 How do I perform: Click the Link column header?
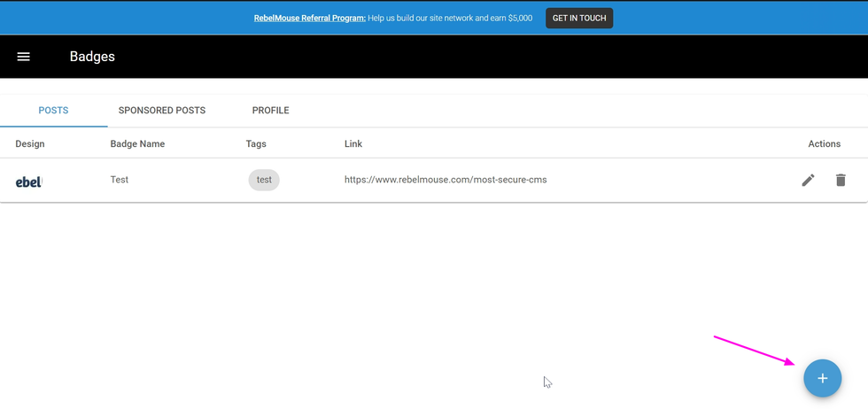[353, 143]
